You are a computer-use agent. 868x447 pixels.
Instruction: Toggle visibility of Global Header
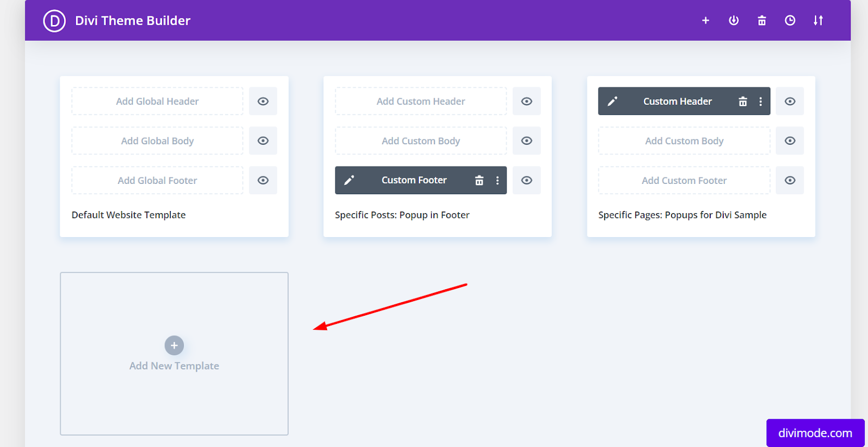click(x=263, y=101)
